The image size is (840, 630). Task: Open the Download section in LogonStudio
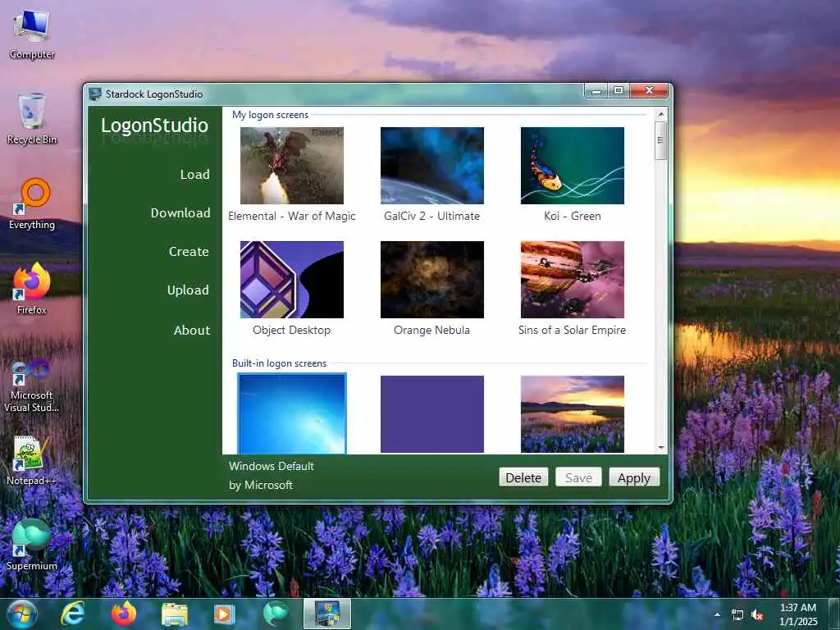[x=180, y=213]
